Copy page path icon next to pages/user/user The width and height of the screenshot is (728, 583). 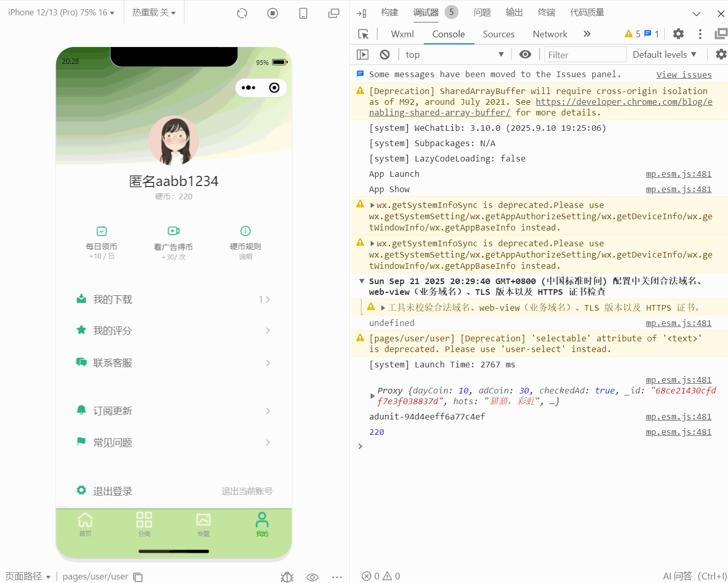point(138,577)
